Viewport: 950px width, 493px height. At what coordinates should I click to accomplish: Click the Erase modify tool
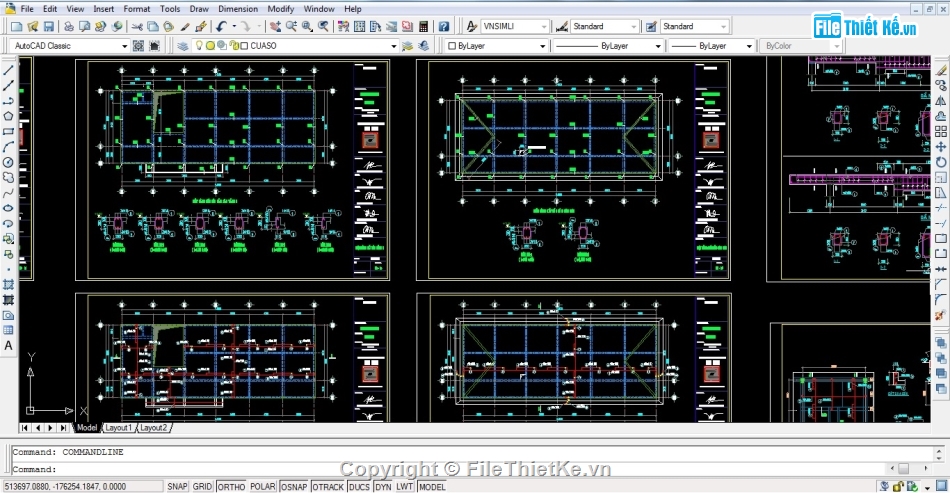coord(941,70)
